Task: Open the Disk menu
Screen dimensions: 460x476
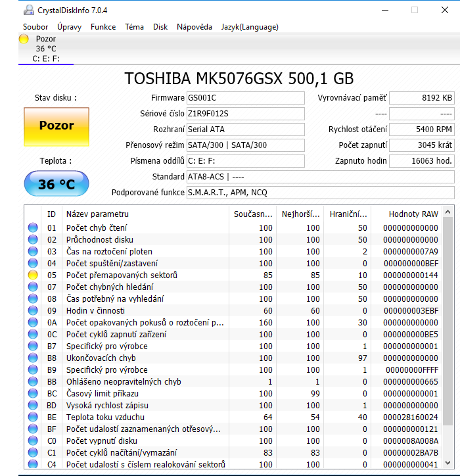Action: pyautogui.click(x=160, y=27)
